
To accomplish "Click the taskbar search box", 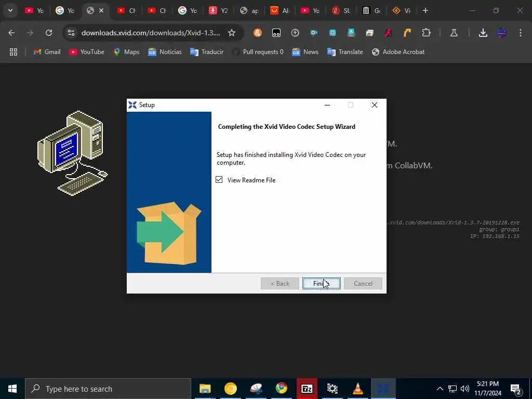I will point(108,389).
